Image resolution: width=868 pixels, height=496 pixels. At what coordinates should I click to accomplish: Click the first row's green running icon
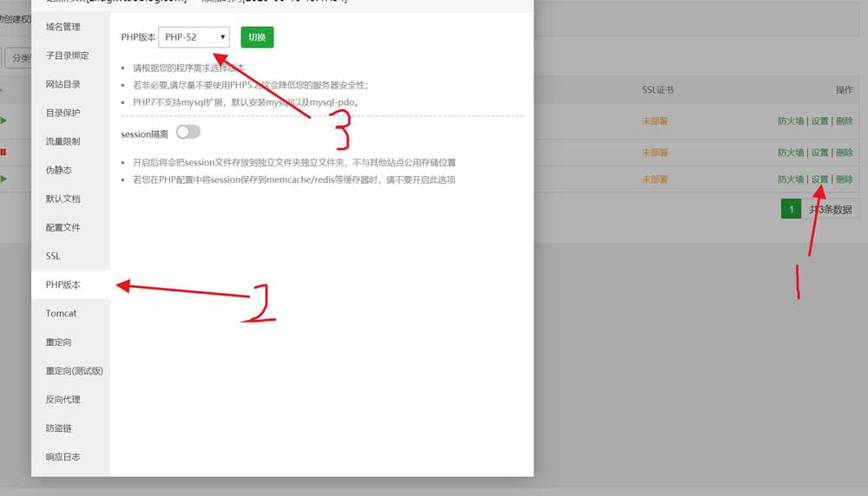[3, 121]
